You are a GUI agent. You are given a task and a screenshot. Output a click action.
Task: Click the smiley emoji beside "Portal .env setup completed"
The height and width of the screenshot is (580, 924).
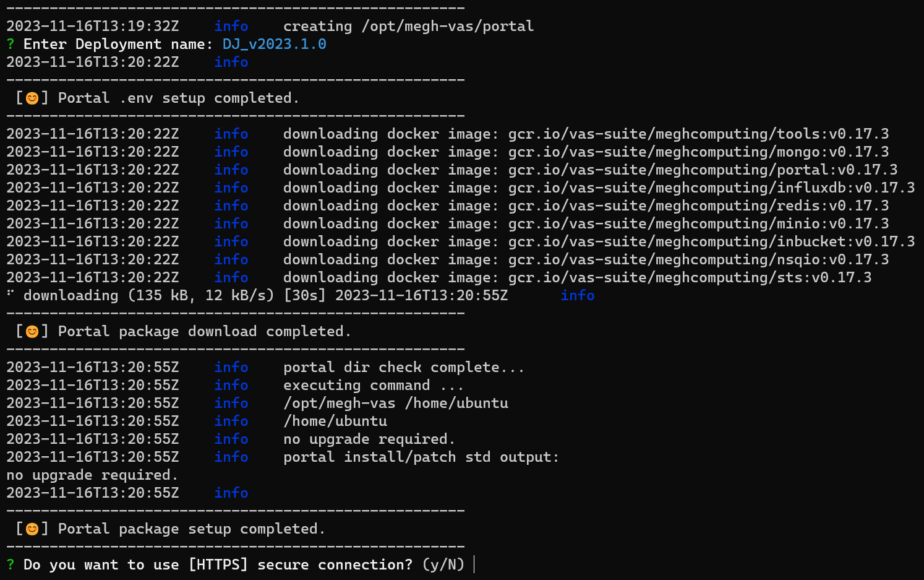tap(32, 98)
